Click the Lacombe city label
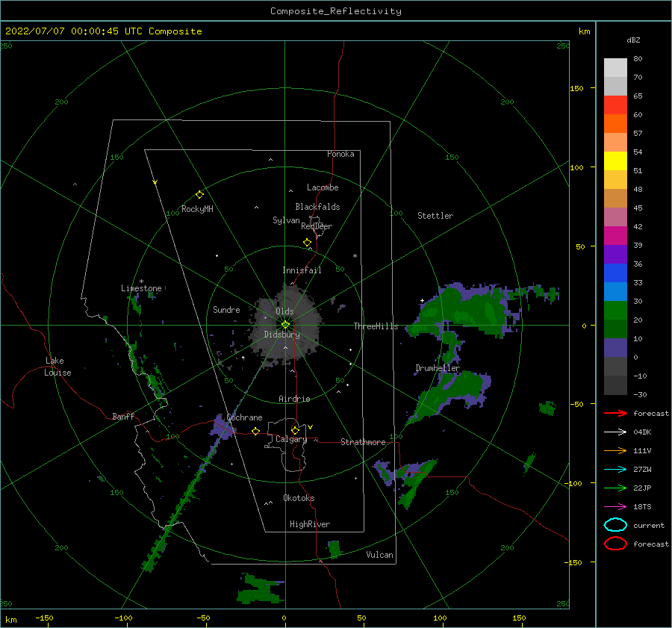Image resolution: width=672 pixels, height=628 pixels. click(323, 187)
